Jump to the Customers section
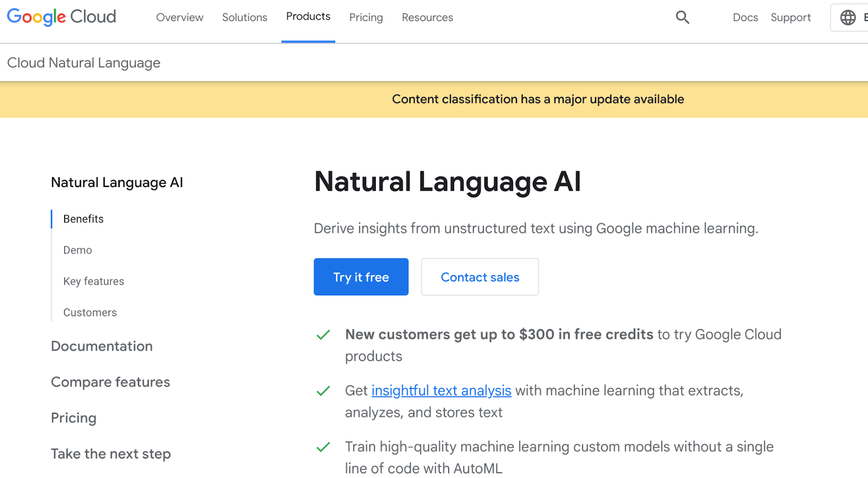This screenshot has width=868, height=478. pos(90,313)
